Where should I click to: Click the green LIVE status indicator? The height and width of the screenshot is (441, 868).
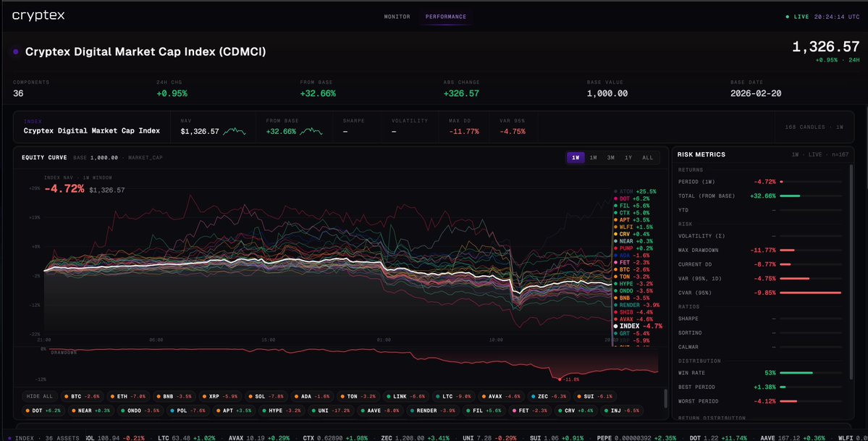tap(797, 17)
